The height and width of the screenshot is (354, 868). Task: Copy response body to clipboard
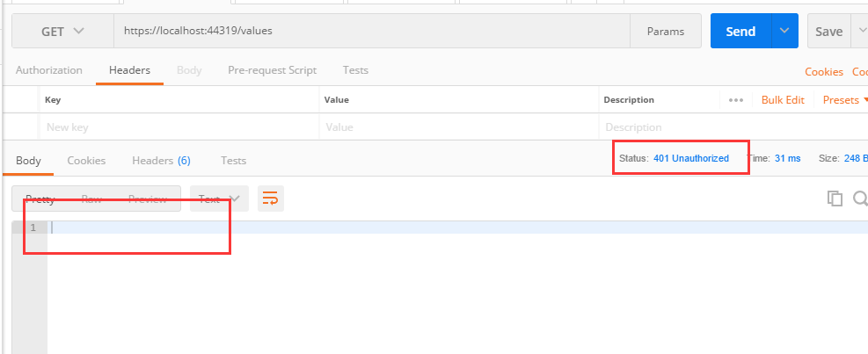coord(835,199)
